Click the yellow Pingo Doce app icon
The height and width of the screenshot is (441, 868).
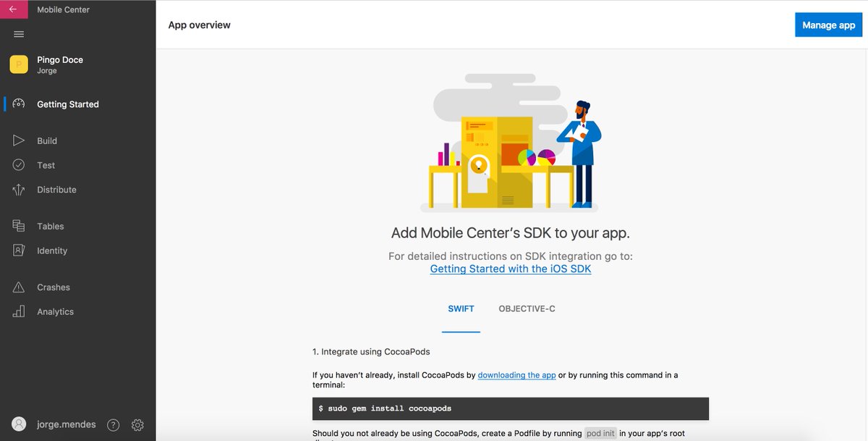point(19,64)
